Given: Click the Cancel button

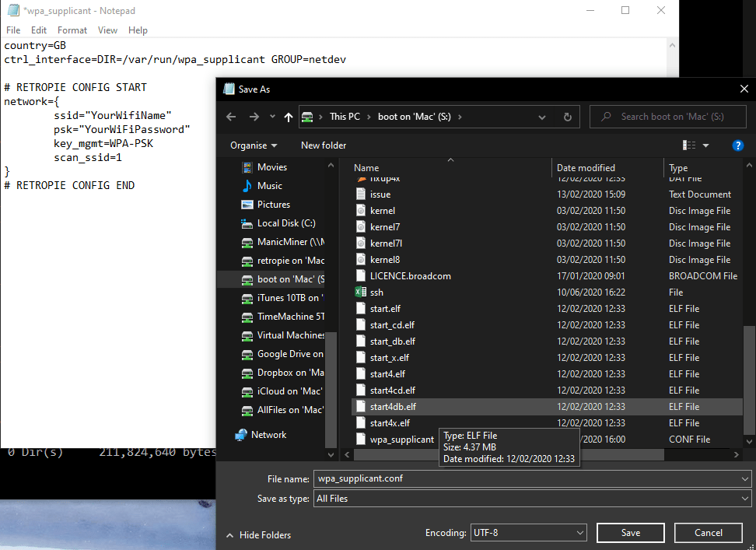Looking at the screenshot, I should pos(708,533).
